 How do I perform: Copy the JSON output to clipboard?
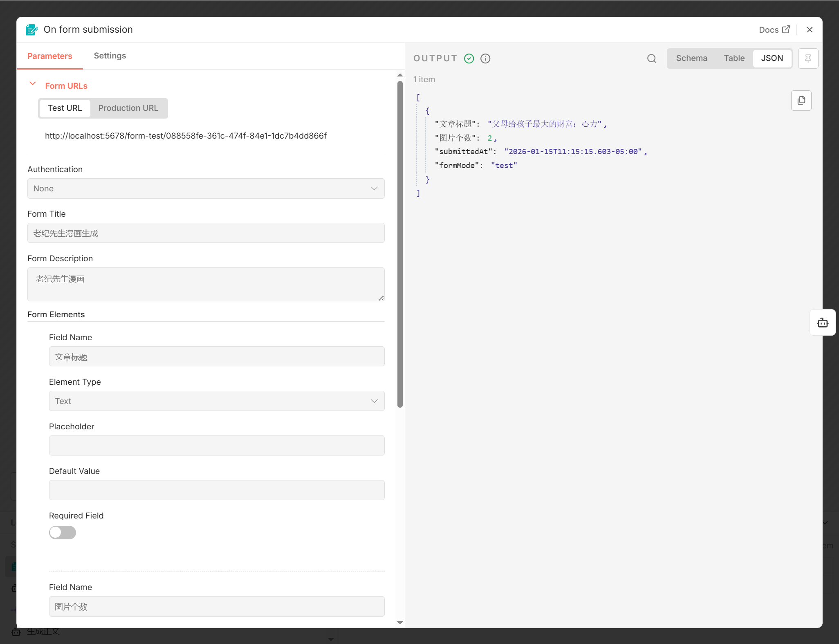pyautogui.click(x=801, y=101)
